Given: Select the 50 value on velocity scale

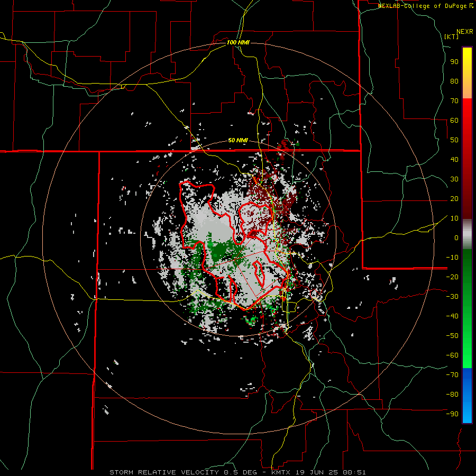Looking at the screenshot, I should (x=454, y=140).
